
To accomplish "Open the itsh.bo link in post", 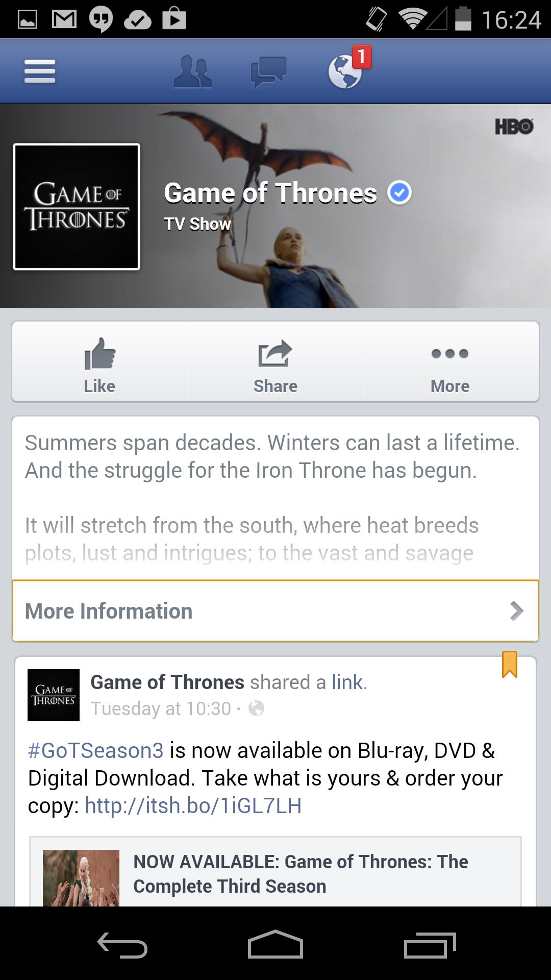I will 193,805.
